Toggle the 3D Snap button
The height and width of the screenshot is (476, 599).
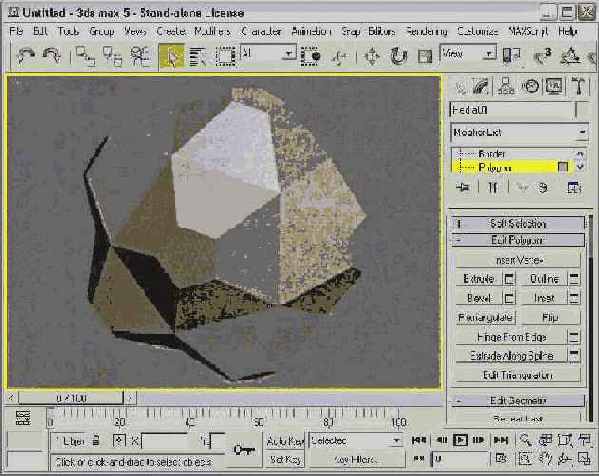point(543,56)
